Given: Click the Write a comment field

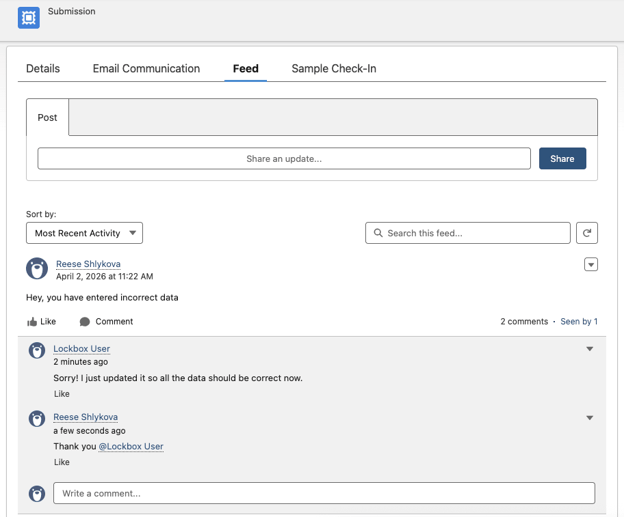Looking at the screenshot, I should click(324, 494).
